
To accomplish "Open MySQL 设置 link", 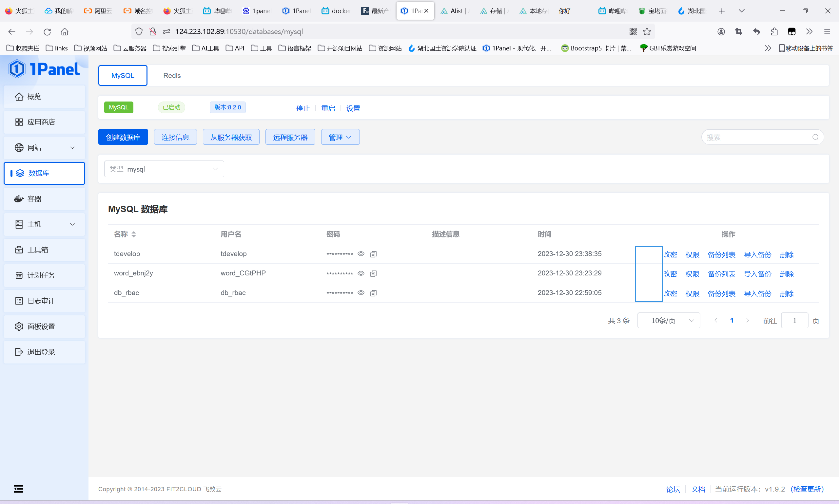I will (353, 108).
